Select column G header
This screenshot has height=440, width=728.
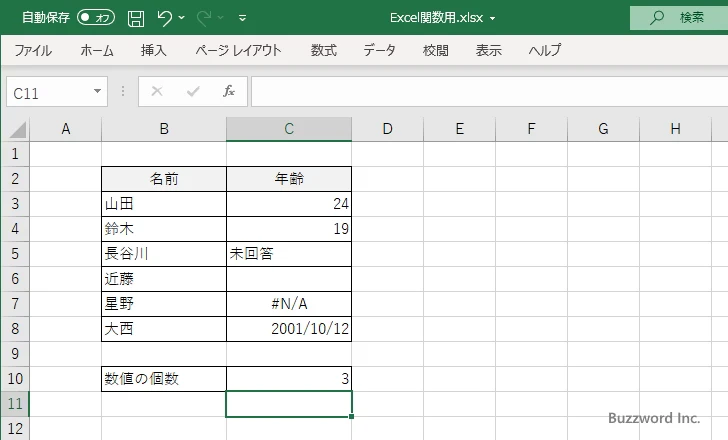[603, 129]
